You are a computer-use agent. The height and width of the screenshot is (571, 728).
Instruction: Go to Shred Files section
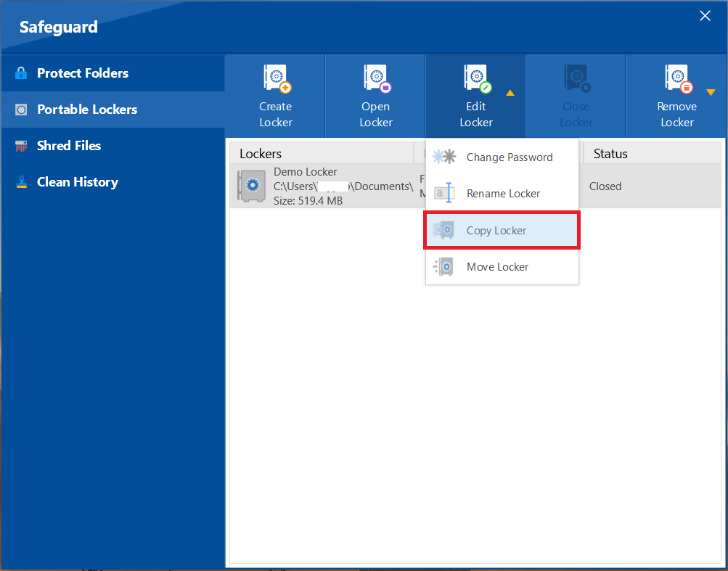click(x=113, y=146)
